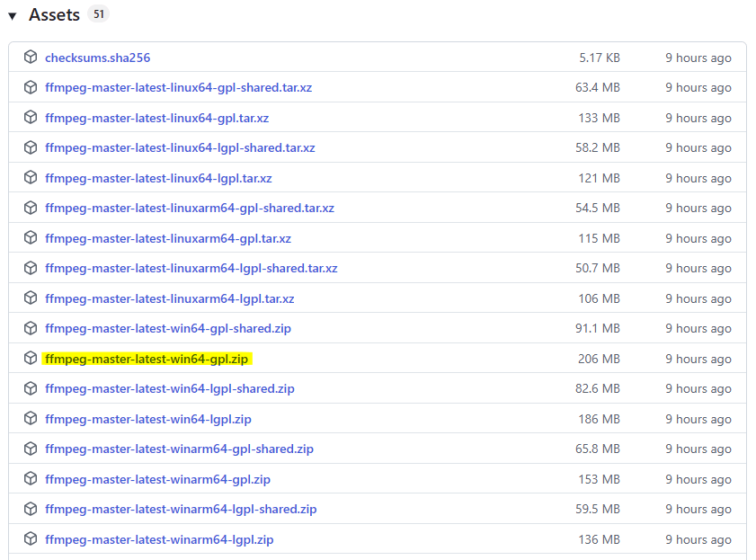This screenshot has width=756, height=560.
Task: Click package icon next to linux64-gpl-shared.tar.xz
Action: [31, 87]
